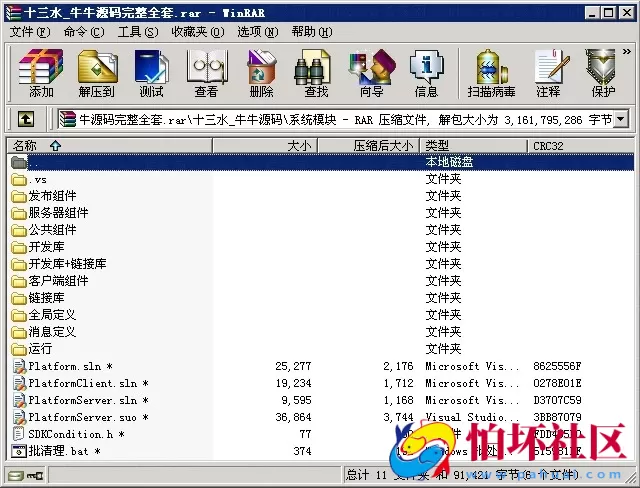The width and height of the screenshot is (640, 488).
Task: Click the 运行 folder icon
Action: tap(19, 349)
